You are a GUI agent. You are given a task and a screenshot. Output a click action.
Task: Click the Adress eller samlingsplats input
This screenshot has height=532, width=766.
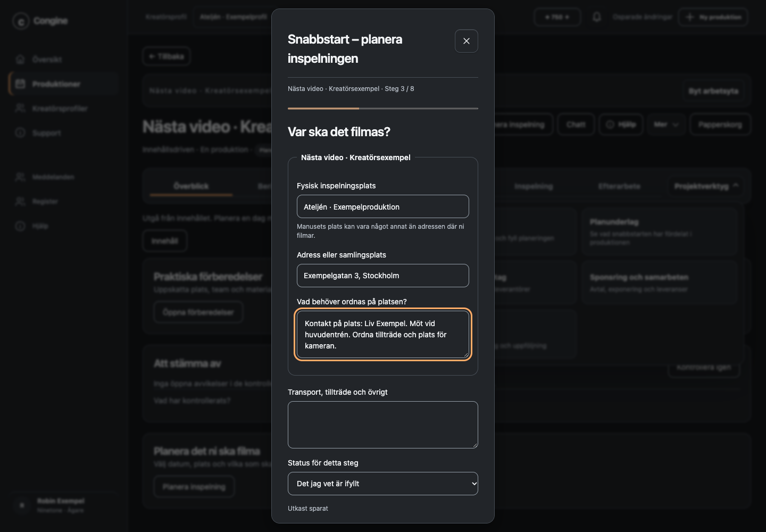pyautogui.click(x=383, y=276)
